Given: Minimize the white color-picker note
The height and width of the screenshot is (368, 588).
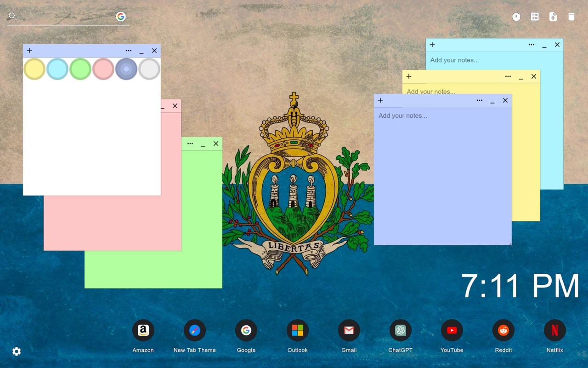Looking at the screenshot, I should [141, 51].
